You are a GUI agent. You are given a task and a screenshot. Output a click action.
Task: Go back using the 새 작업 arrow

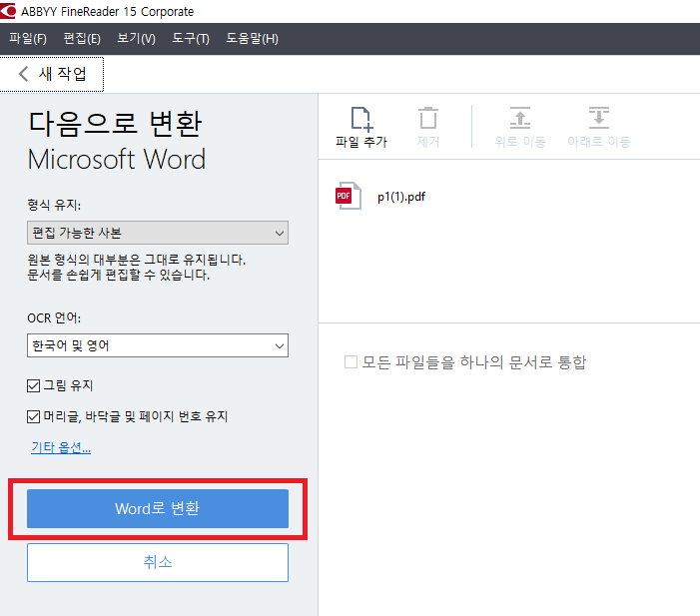point(24,74)
